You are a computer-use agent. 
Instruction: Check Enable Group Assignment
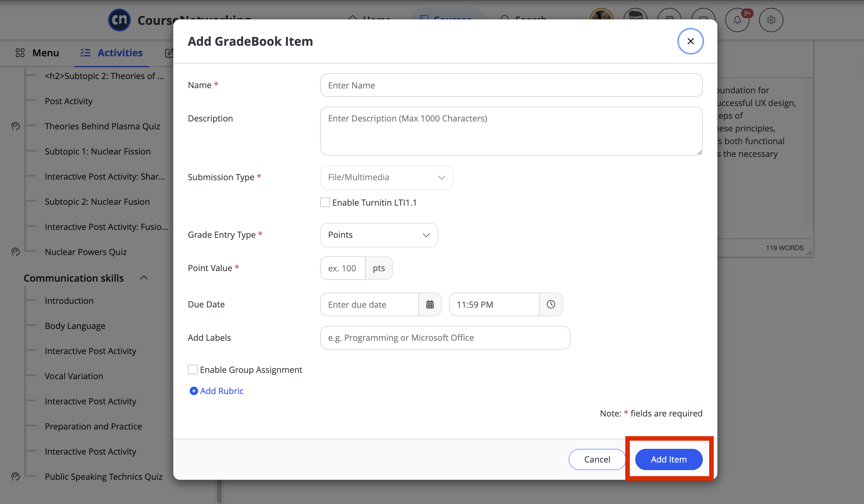tap(193, 370)
